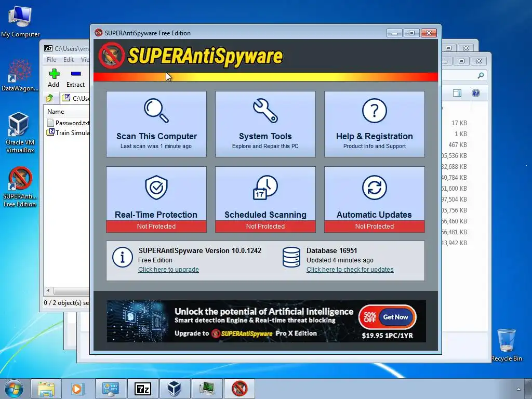This screenshot has width=532, height=399.
Task: Open Oracle VM VirtualBox desktop shortcut
Action: [20, 132]
